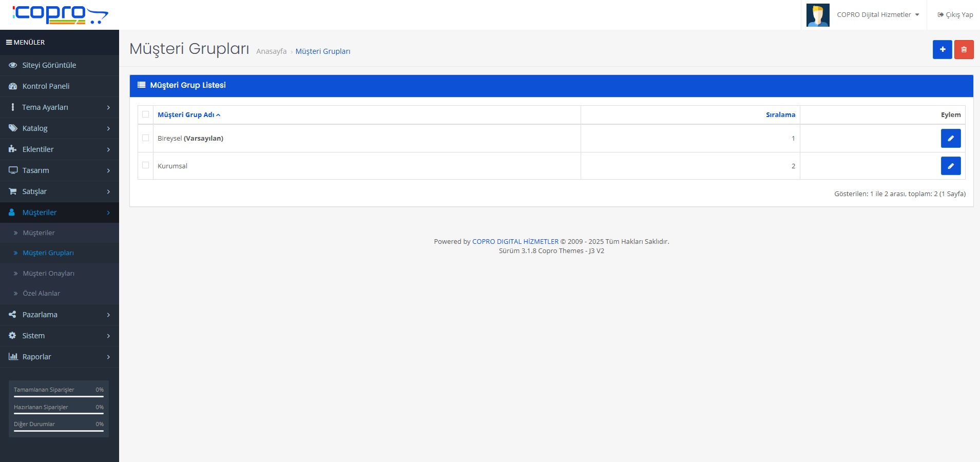Click the Tamamlanan Siparişler progress bar

59,396
